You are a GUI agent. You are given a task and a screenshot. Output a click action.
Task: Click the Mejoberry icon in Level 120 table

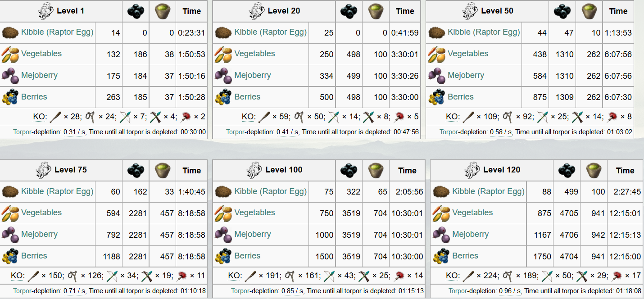click(441, 234)
